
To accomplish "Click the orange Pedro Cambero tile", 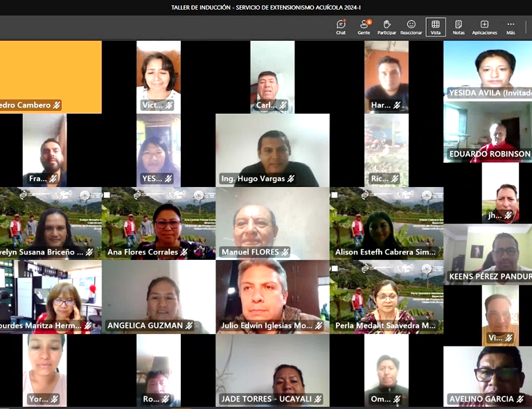I will [x=51, y=75].
